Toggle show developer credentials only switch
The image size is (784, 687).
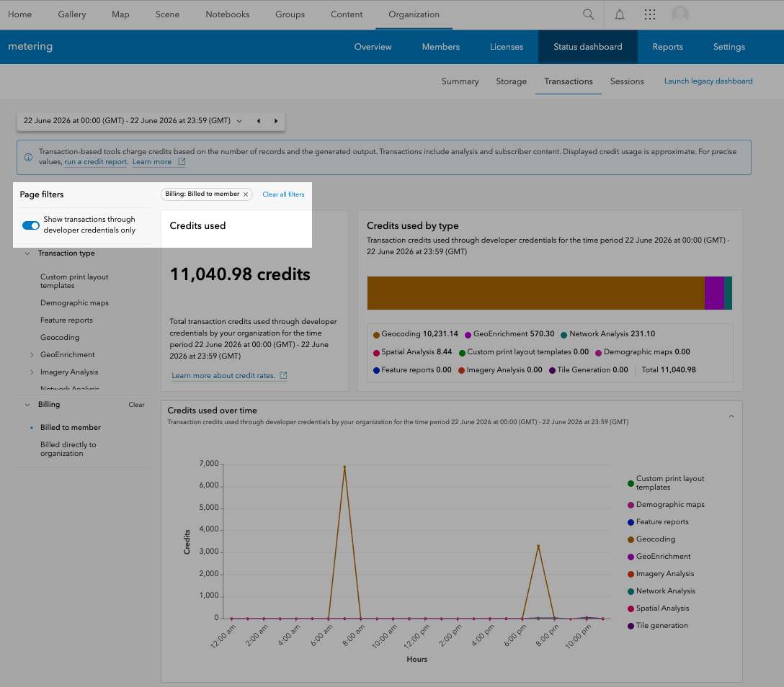[x=30, y=225]
